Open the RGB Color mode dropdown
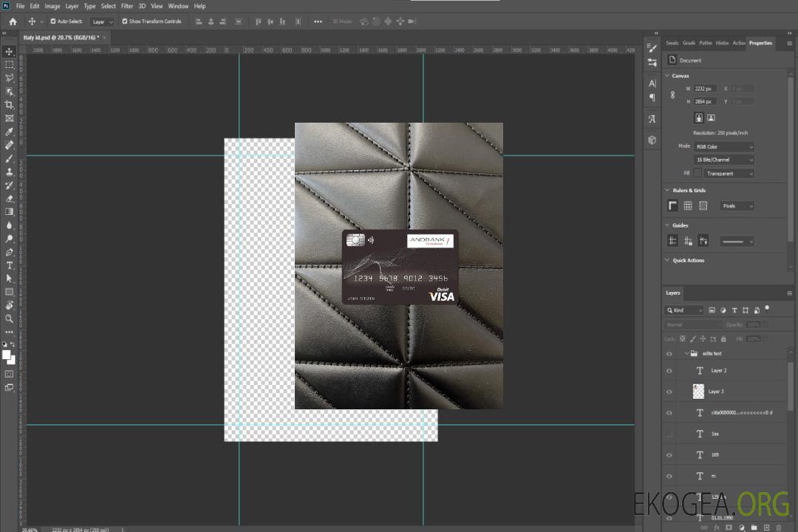Screen dimensions: 798x532 point(724,146)
